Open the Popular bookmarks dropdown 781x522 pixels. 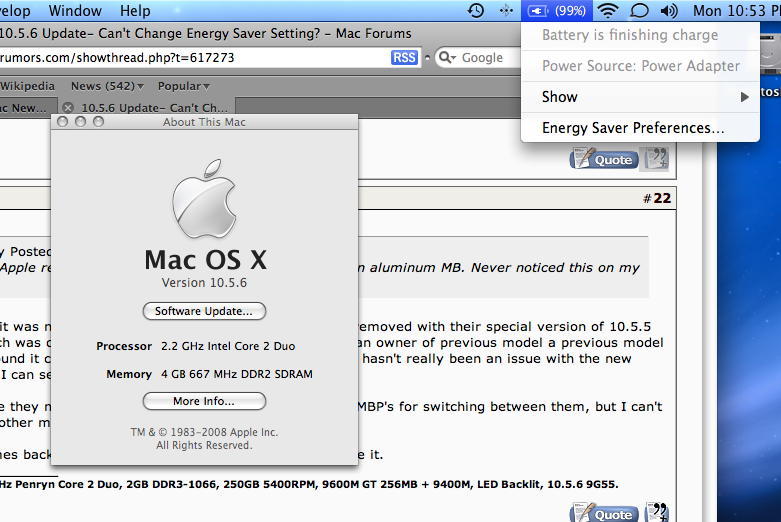click(184, 86)
